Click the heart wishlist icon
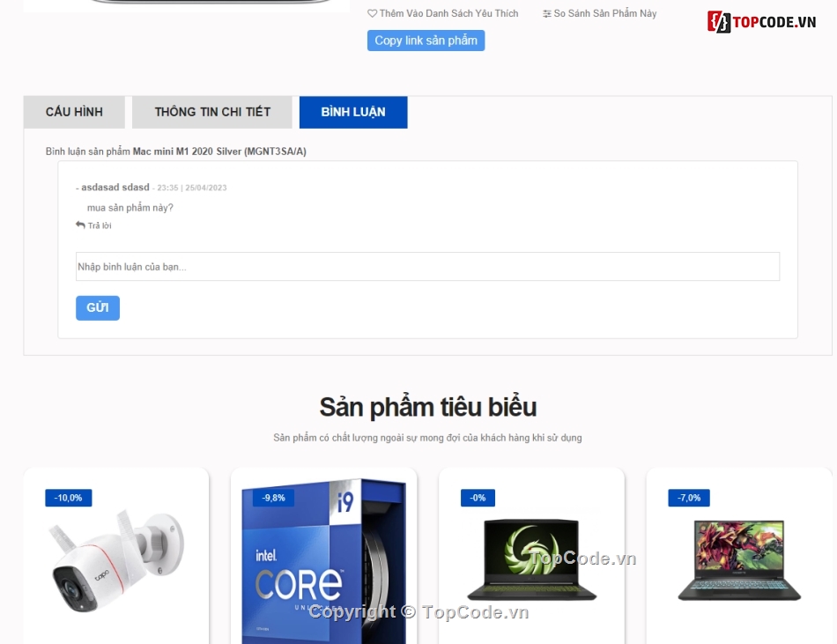This screenshot has width=837, height=644. pos(372,13)
